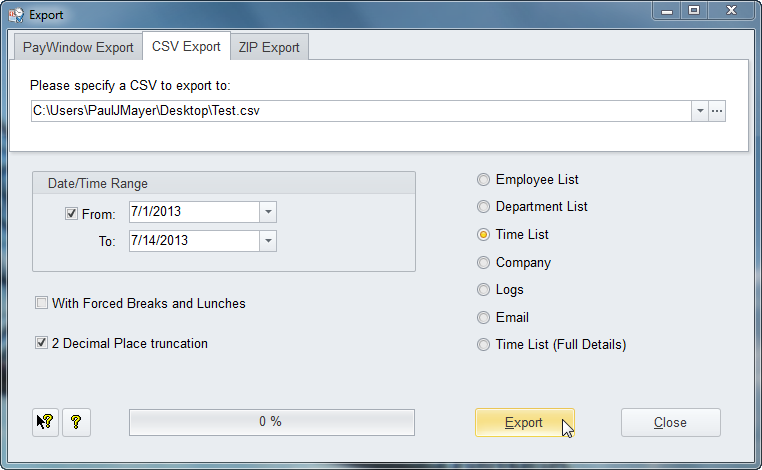Image resolution: width=762 pixels, height=470 pixels.
Task: Open the CSV file path dropdown
Action: [x=700, y=111]
